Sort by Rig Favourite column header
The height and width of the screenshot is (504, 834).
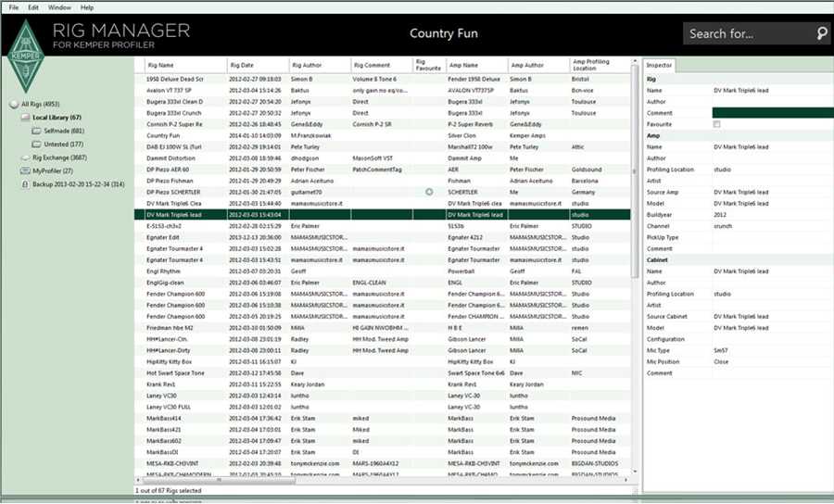(429, 66)
